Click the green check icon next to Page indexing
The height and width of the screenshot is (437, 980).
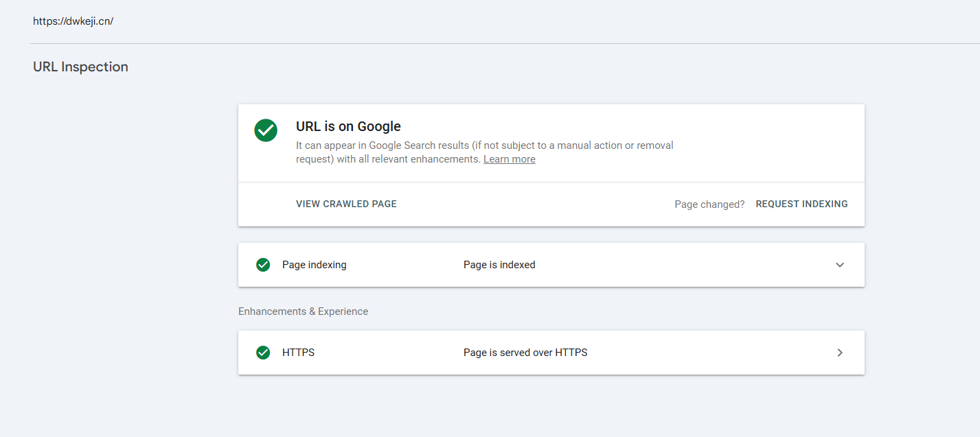click(263, 265)
